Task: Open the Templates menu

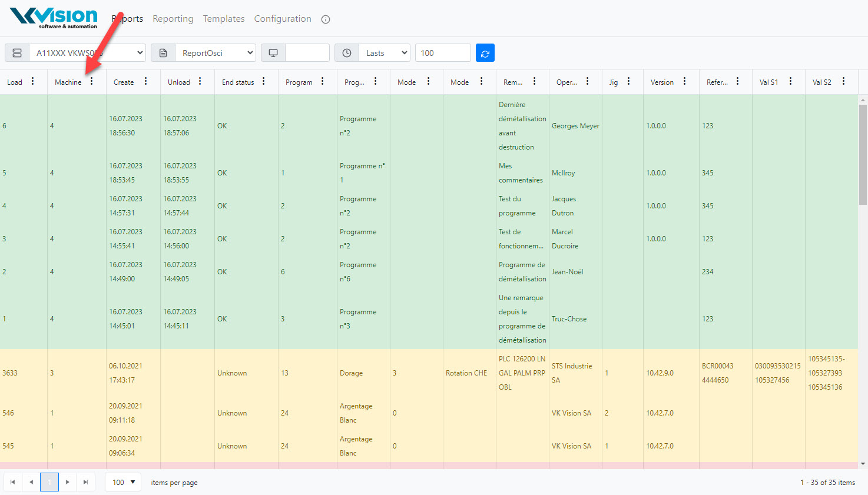Action: (223, 19)
